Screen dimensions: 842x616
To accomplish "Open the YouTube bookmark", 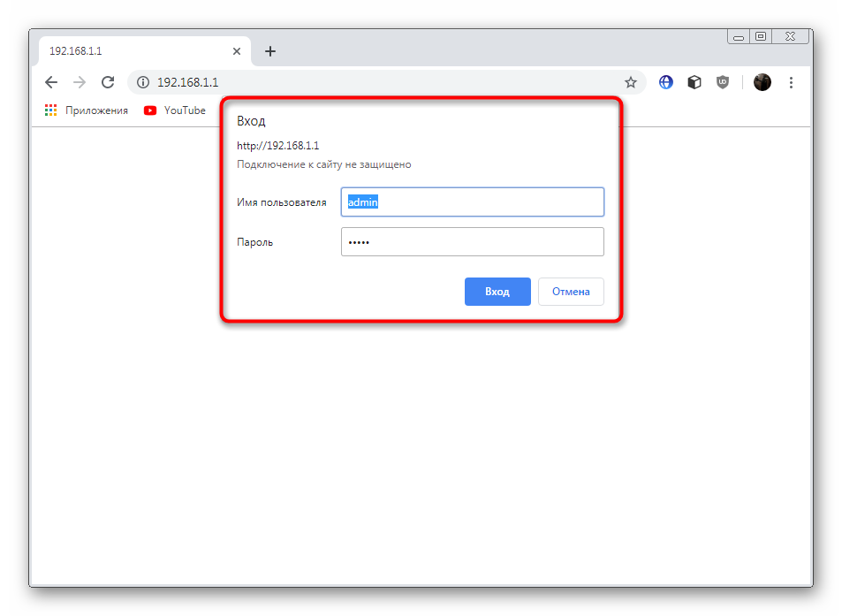I will (x=175, y=110).
